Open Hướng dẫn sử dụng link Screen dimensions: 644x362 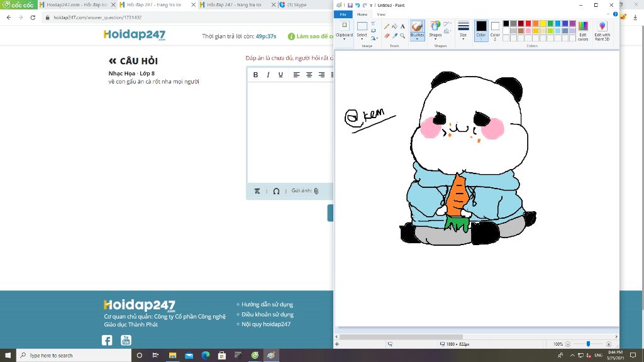(x=267, y=305)
